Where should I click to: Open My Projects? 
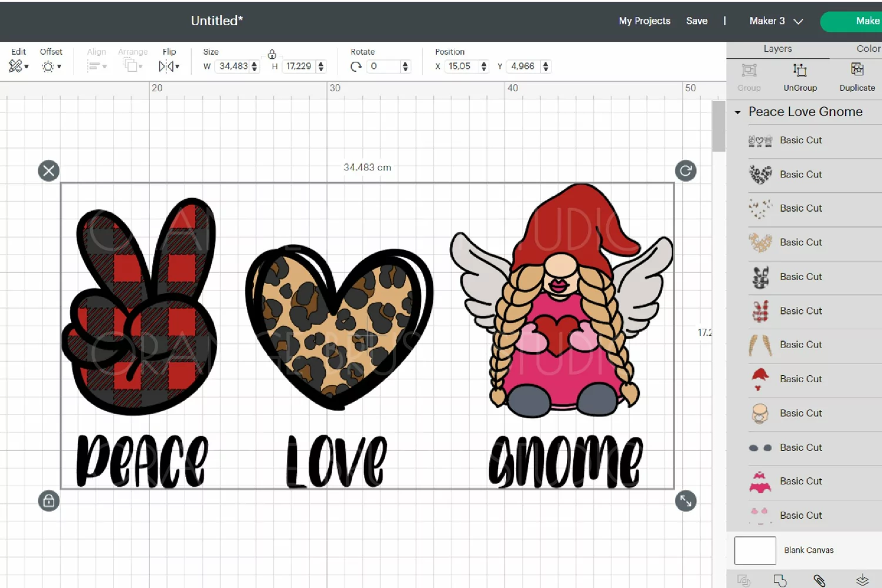coord(644,21)
